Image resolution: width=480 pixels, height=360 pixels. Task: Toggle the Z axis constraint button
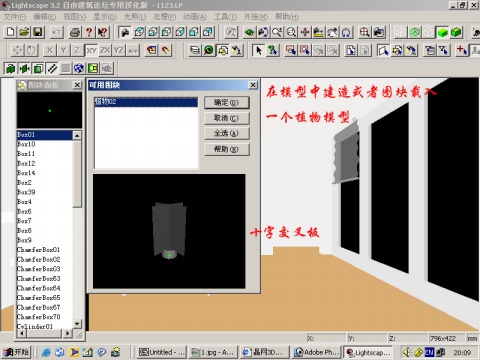coord(77,50)
